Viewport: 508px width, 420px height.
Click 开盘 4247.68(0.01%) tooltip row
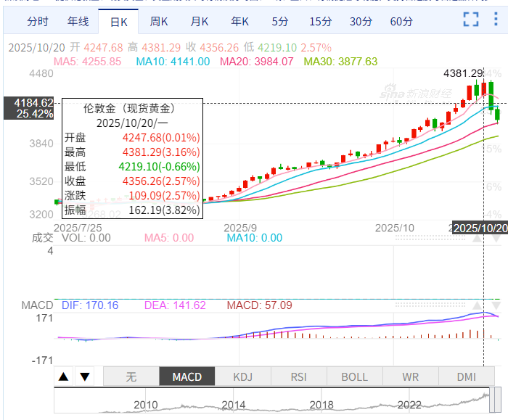pyautogui.click(x=132, y=138)
